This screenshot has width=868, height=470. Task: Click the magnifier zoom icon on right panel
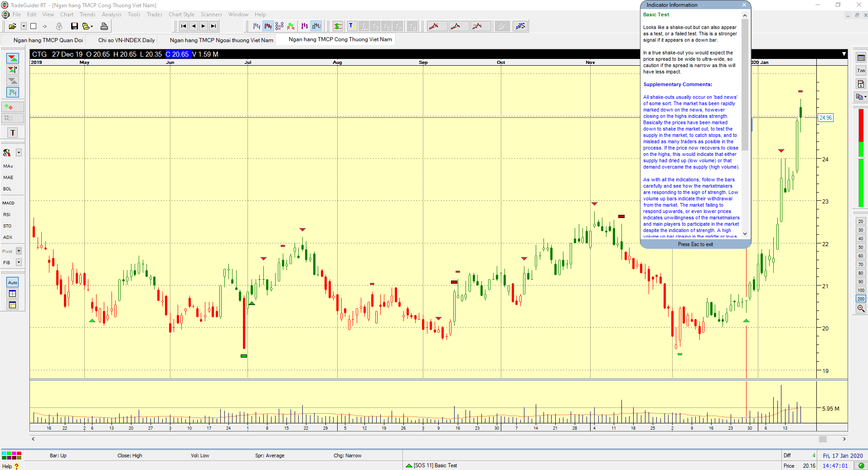coord(860,309)
